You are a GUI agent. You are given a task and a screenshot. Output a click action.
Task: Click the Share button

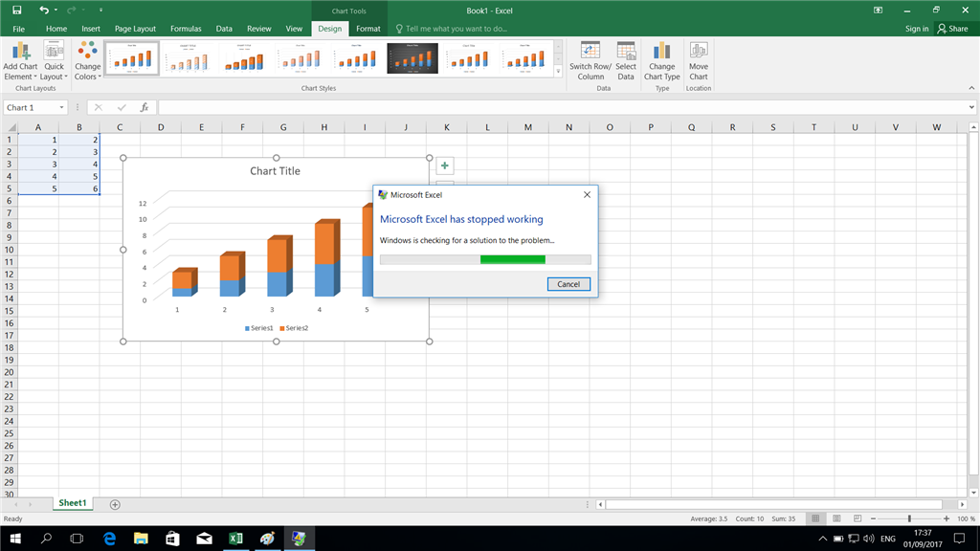(952, 29)
